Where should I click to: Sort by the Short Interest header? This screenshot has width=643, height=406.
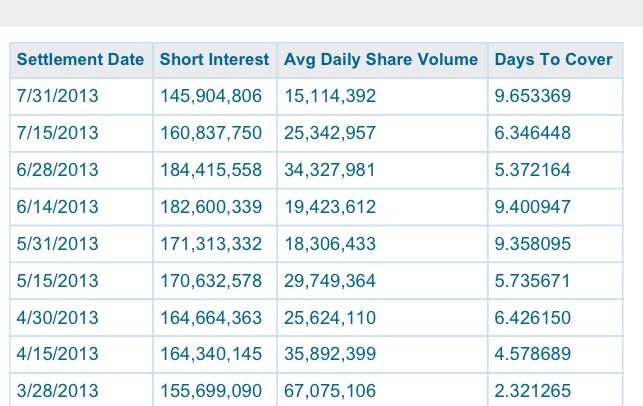[x=214, y=60]
